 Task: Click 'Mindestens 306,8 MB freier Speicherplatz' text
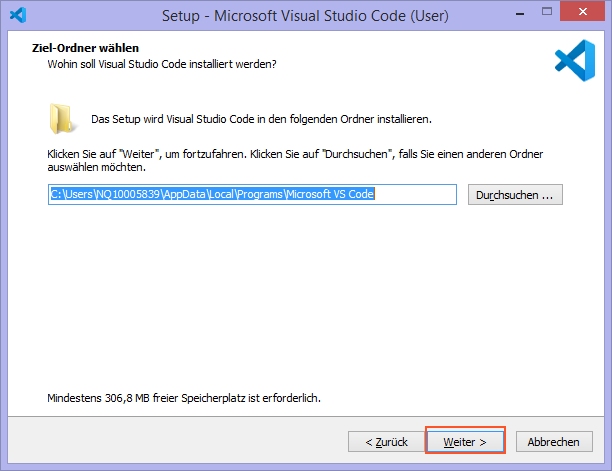[x=184, y=398]
